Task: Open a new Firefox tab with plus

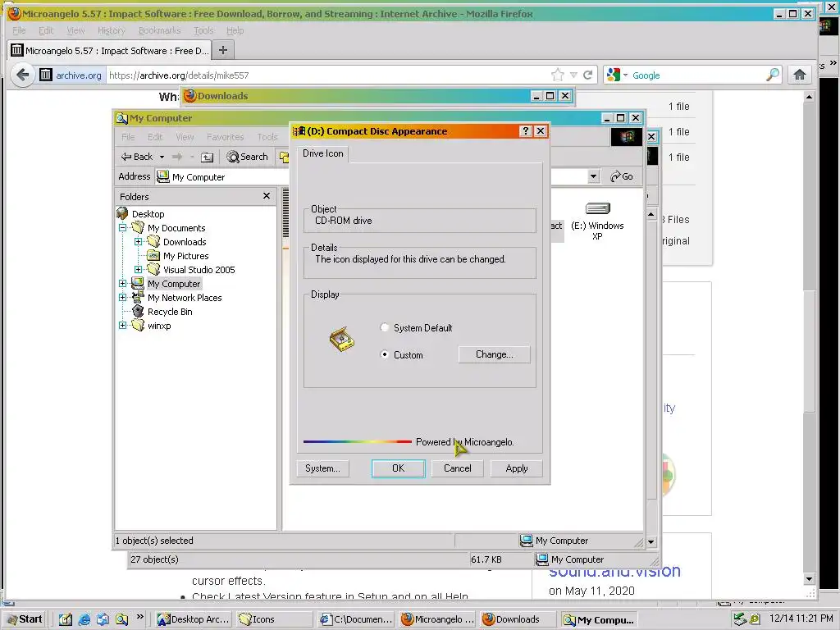Action: pyautogui.click(x=223, y=50)
